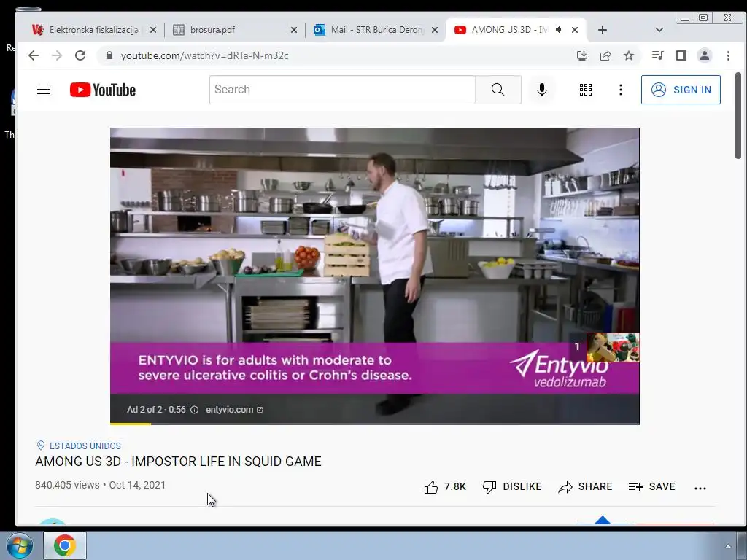This screenshot has height=560, width=747.
Task: Go back with browser back arrow
Action: pos(34,55)
